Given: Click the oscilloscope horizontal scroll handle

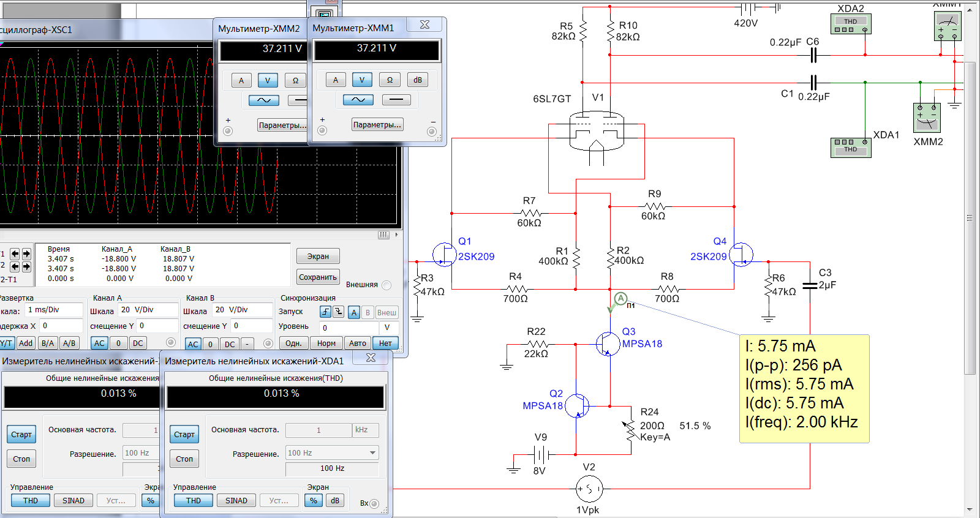Looking at the screenshot, I should 383,235.
